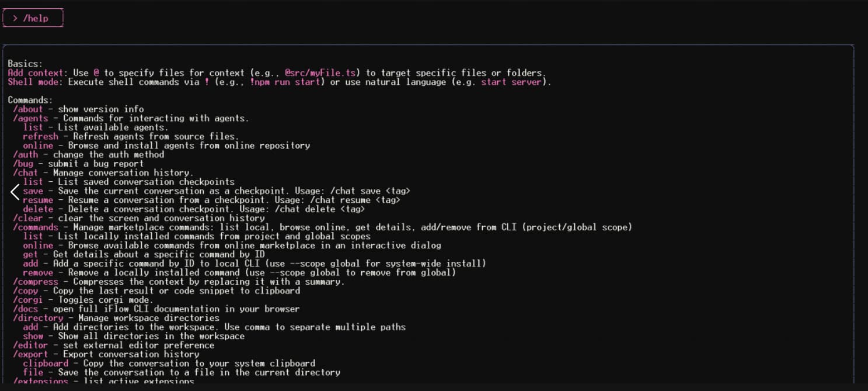Click the chat 'delete' subcommand

pyautogui.click(x=38, y=209)
